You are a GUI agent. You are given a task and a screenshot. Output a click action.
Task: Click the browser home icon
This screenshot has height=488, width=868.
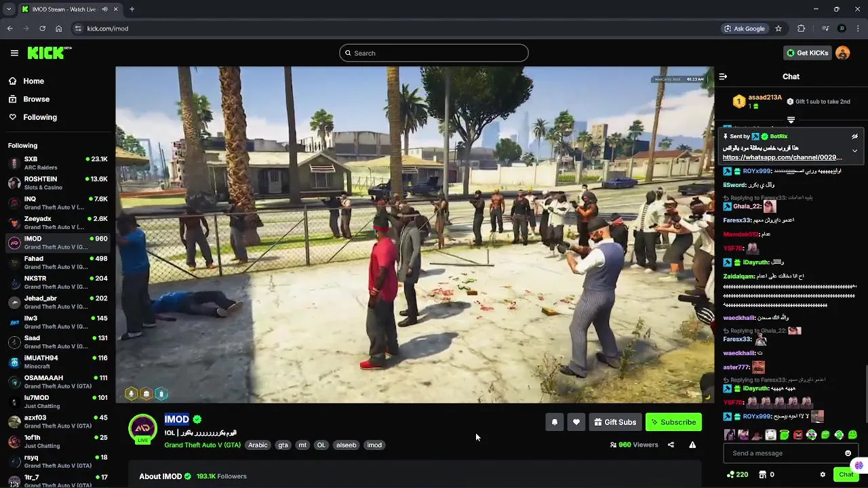(58, 28)
